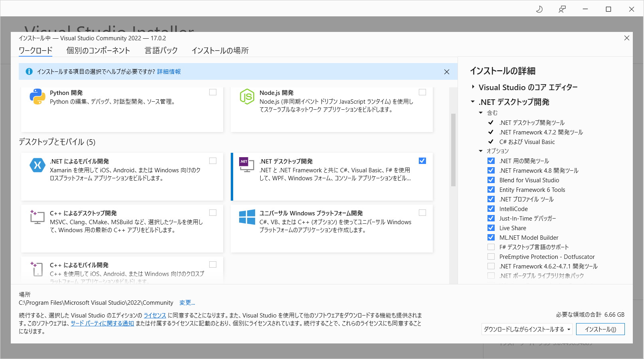Click the Python workload icon
The width and height of the screenshot is (644, 359).
pos(37,97)
